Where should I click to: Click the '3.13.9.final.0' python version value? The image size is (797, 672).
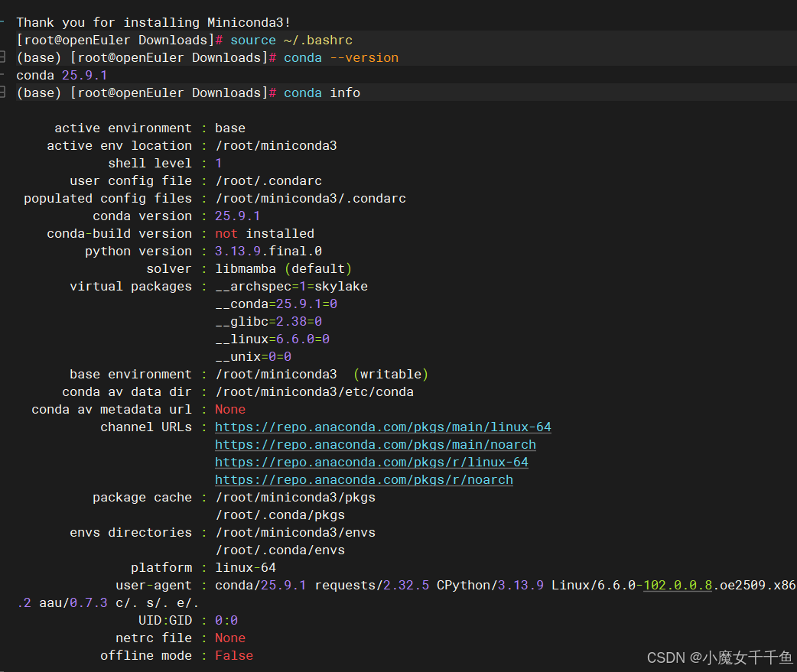tap(268, 251)
